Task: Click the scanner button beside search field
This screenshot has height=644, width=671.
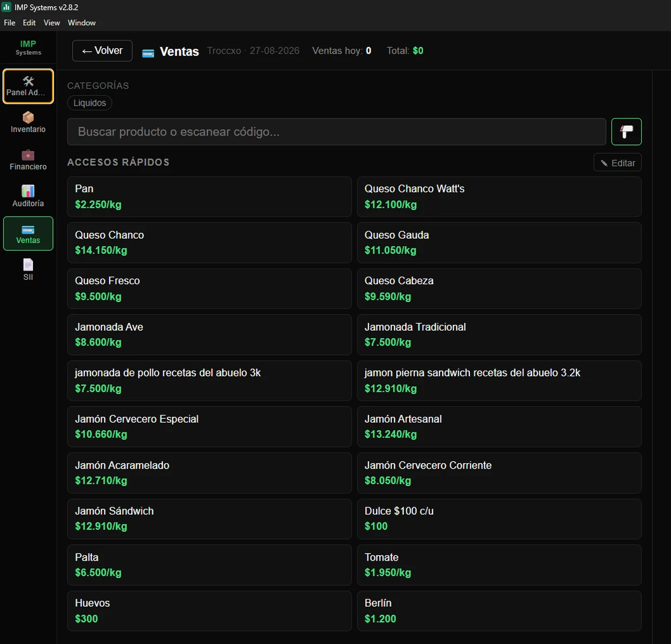Action: click(626, 132)
